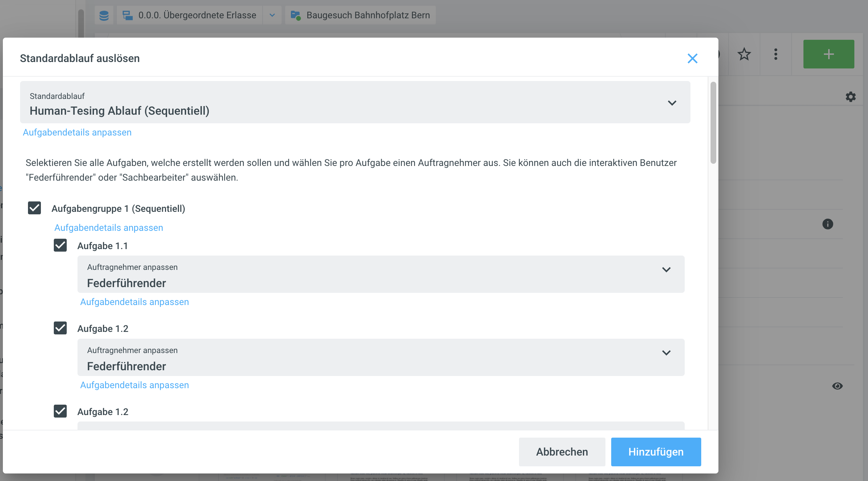Open the settings gear icon
Screen dimensions: 868x481
pos(850,97)
